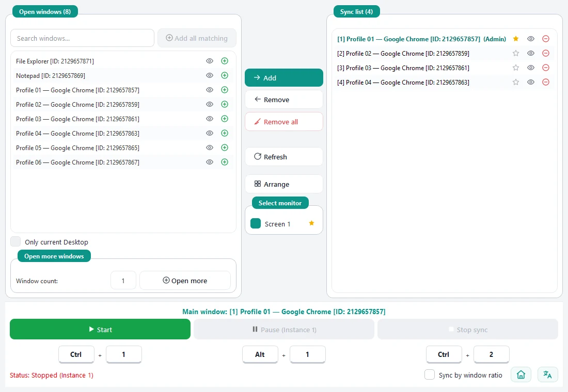Click the Arrange button
Image resolution: width=568 pixels, height=392 pixels.
(284, 184)
